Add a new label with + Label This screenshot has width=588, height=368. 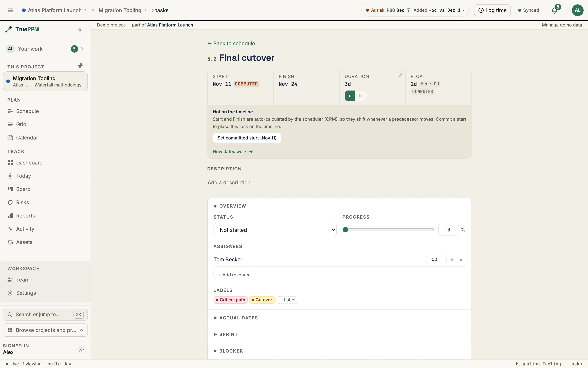[x=287, y=300]
